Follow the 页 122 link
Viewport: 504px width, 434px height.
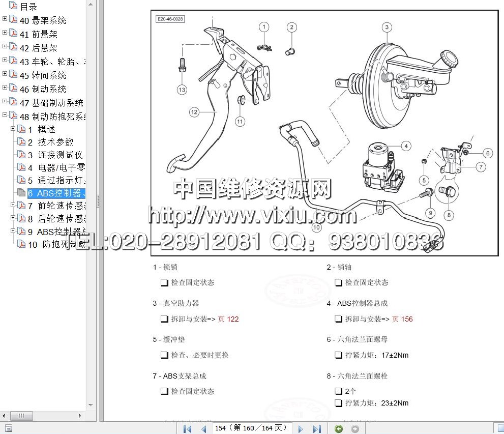(228, 320)
